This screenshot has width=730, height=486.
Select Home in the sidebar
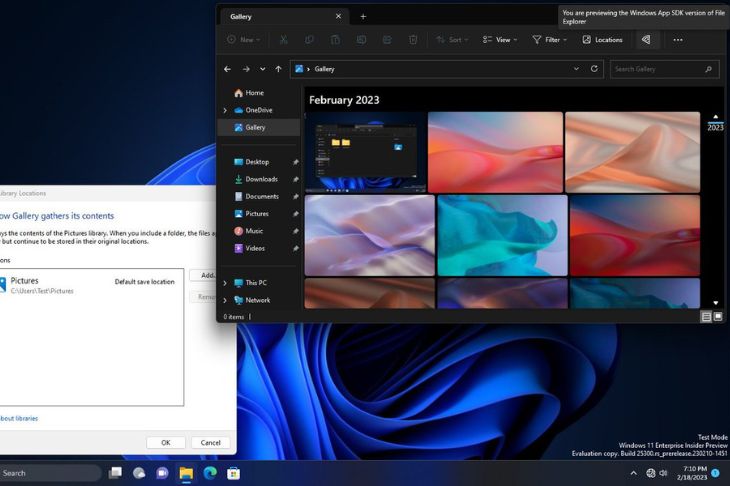[254, 93]
